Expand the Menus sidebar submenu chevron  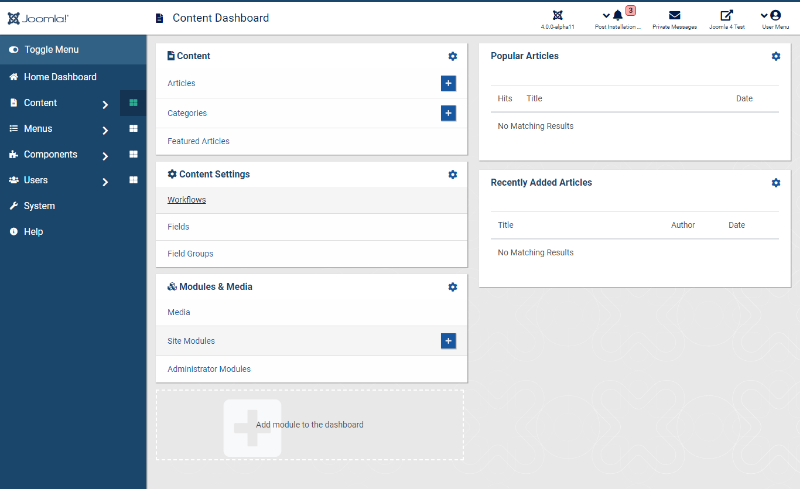pos(105,130)
